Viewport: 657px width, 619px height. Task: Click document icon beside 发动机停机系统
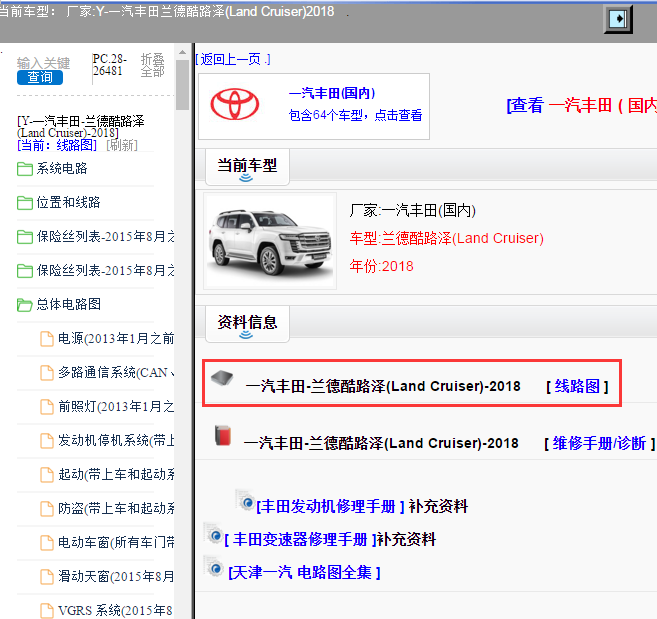[x=47, y=440]
